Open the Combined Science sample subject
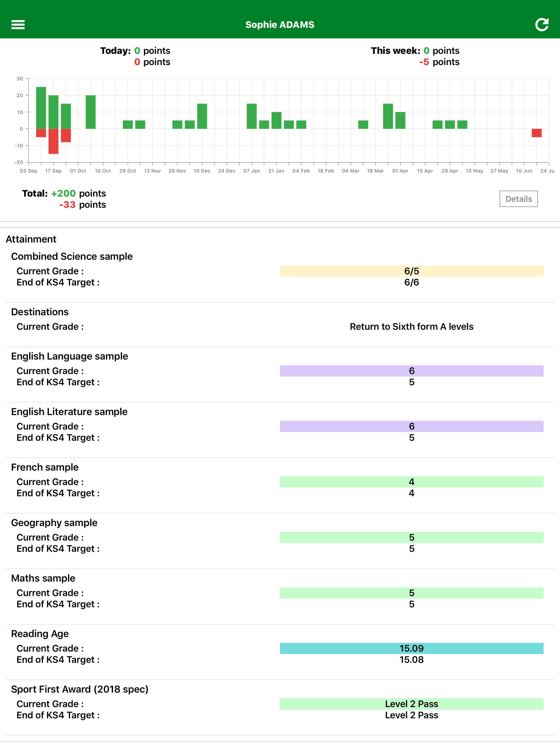This screenshot has height=747, width=560. tap(72, 256)
